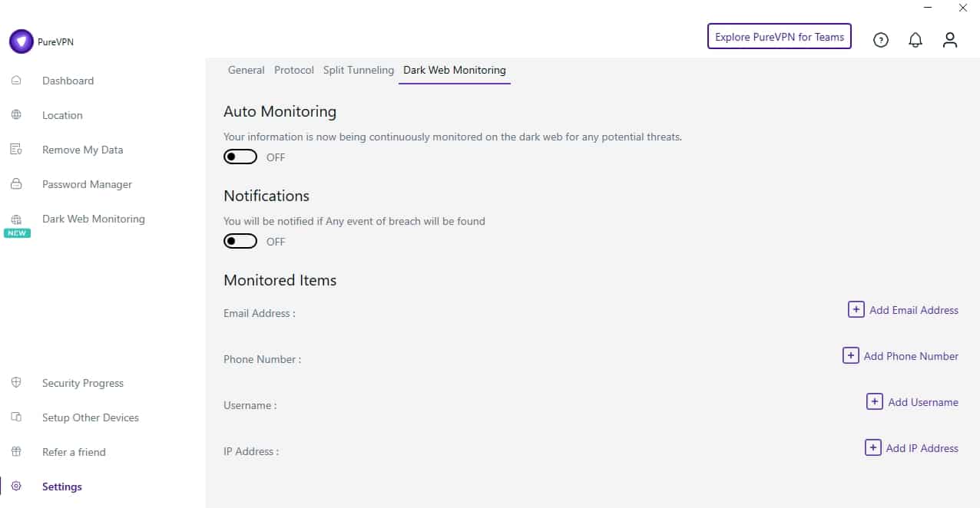The width and height of the screenshot is (980, 508).
Task: Open notifications bell icon
Action: tap(915, 40)
